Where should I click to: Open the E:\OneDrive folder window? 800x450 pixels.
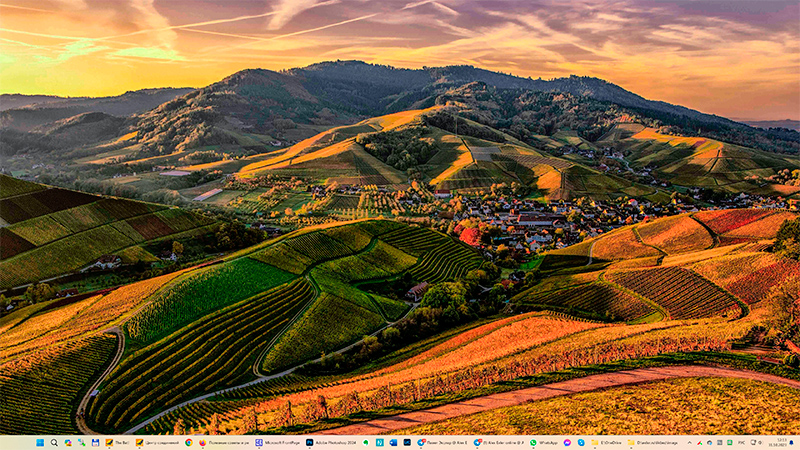[606, 442]
